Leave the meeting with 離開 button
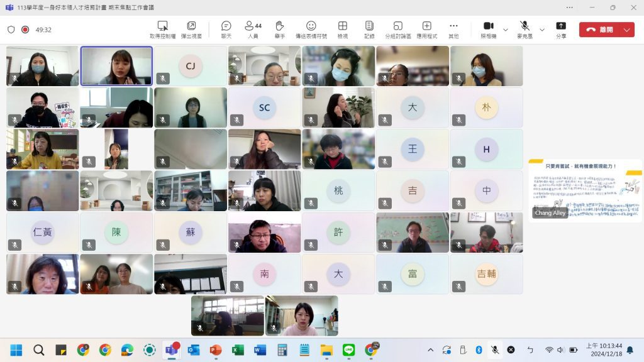The image size is (644, 362). pyautogui.click(x=599, y=30)
